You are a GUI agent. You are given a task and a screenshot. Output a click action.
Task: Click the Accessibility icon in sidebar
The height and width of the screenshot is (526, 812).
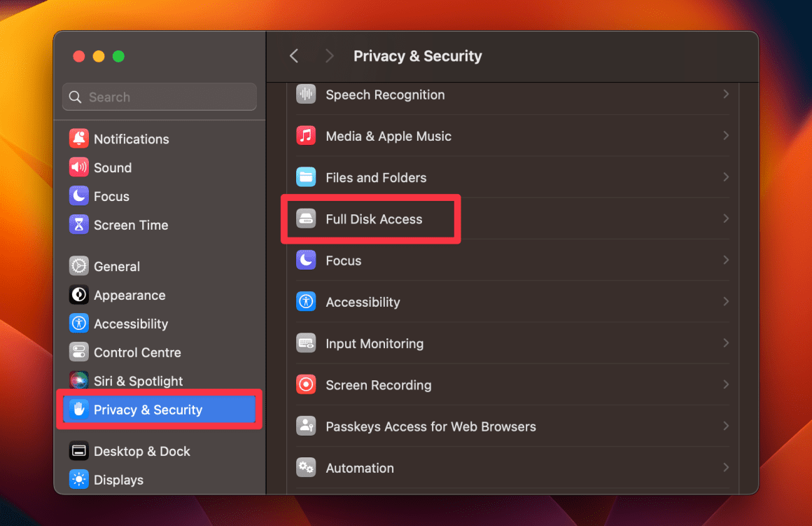click(79, 324)
